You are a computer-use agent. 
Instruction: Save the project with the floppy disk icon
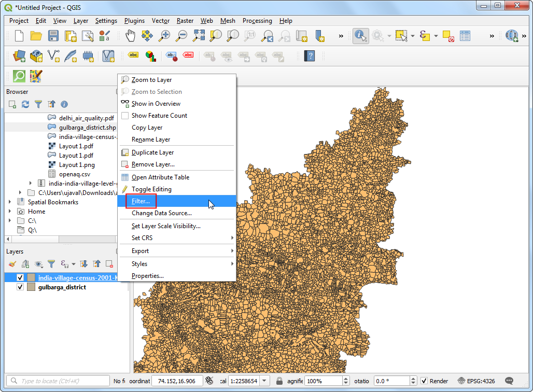point(53,36)
